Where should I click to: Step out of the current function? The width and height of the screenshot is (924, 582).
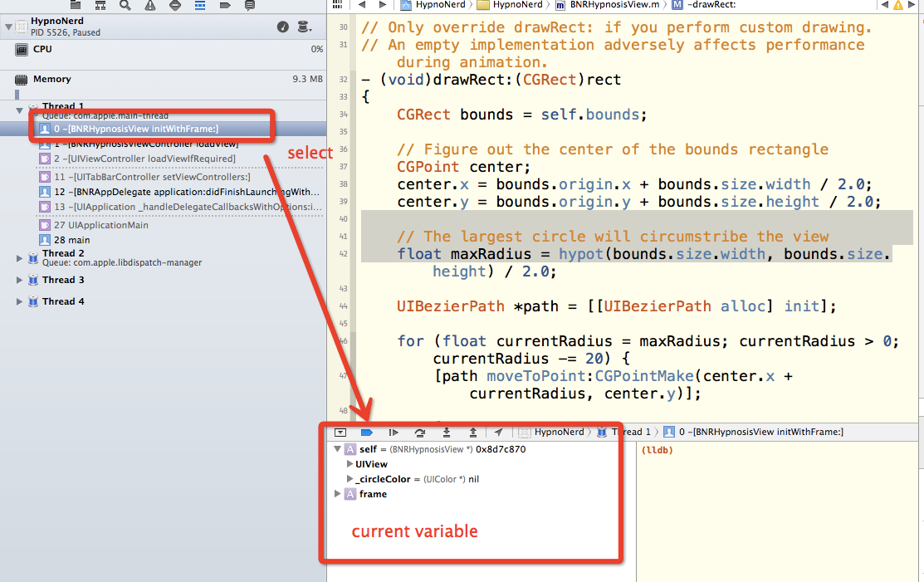(472, 433)
